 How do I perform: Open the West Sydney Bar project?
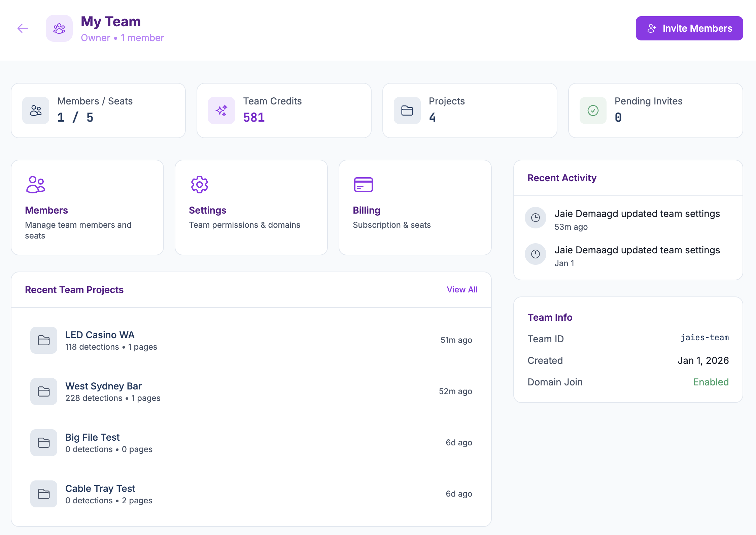click(104, 386)
